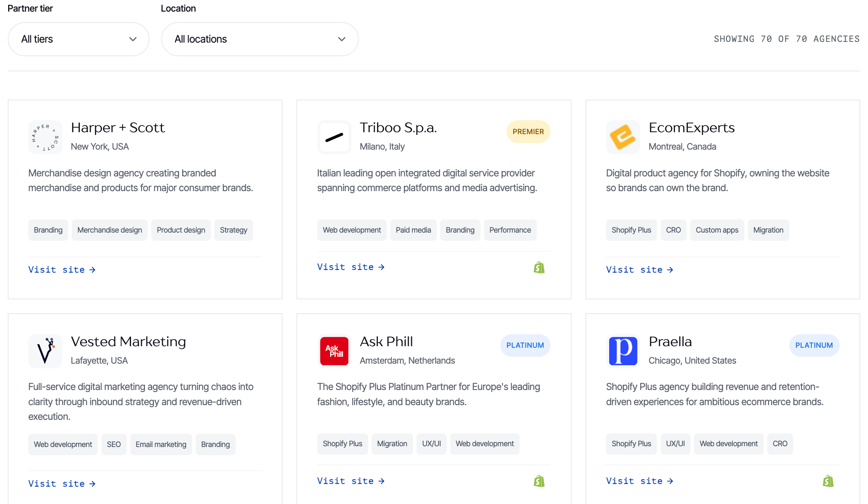The width and height of the screenshot is (868, 504).
Task: Click Migration tag on Ask Phill card
Action: pos(392,444)
